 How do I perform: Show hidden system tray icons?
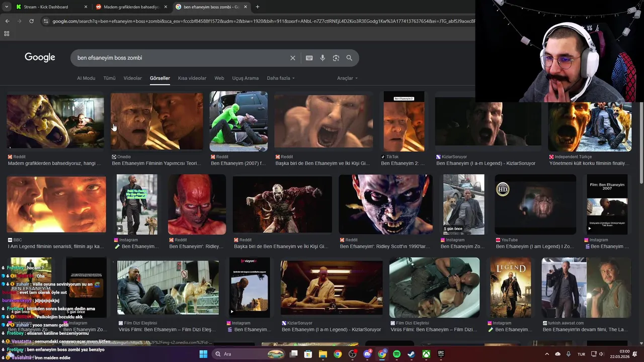click(547, 354)
